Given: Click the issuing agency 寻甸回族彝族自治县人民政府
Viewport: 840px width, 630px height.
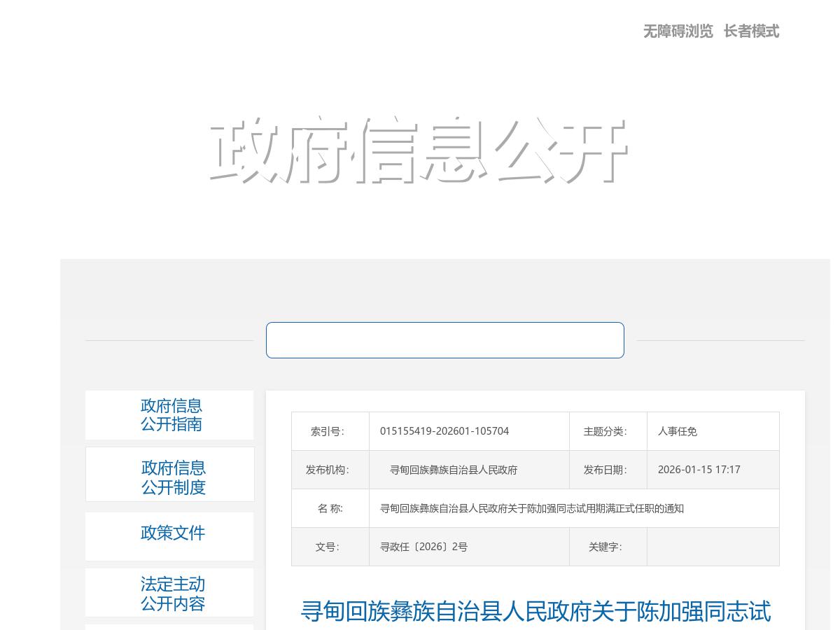Looking at the screenshot, I should coord(454,470).
